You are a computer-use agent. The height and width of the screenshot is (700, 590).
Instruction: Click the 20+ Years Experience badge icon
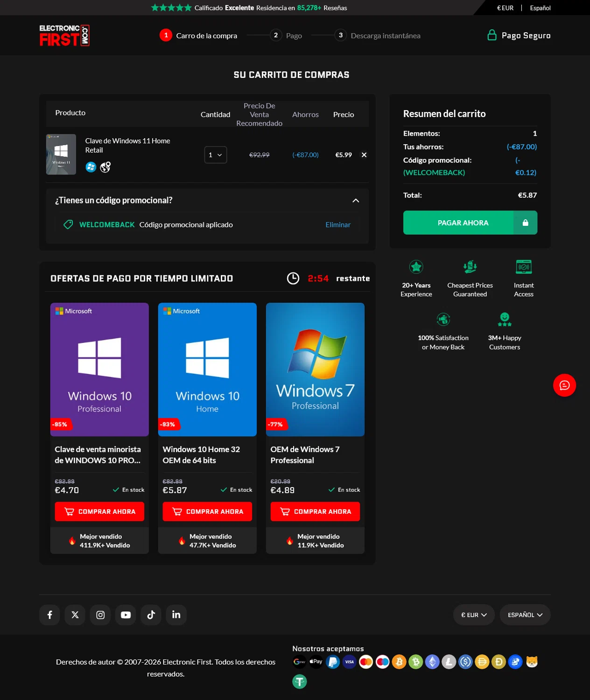point(416,267)
